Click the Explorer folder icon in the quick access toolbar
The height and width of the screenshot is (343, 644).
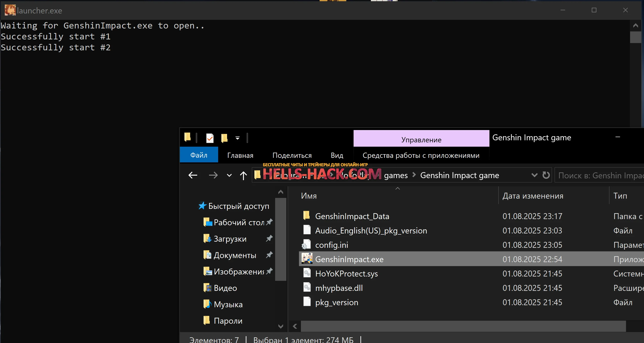[187, 137]
